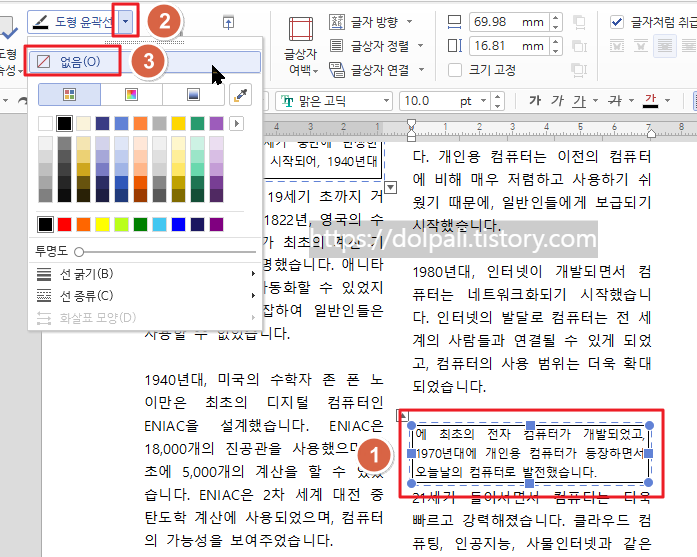This screenshot has height=557, width=697.
Task: Decrease height with the down stepper arrow
Action: 556,51
